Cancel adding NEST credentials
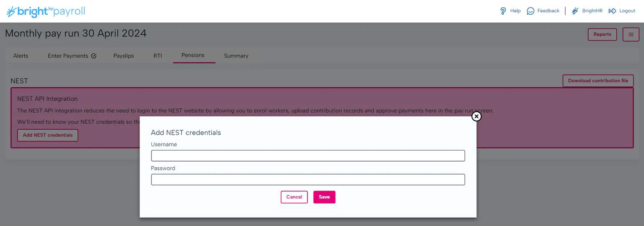Image resolution: width=644 pixels, height=226 pixels. 294,197
